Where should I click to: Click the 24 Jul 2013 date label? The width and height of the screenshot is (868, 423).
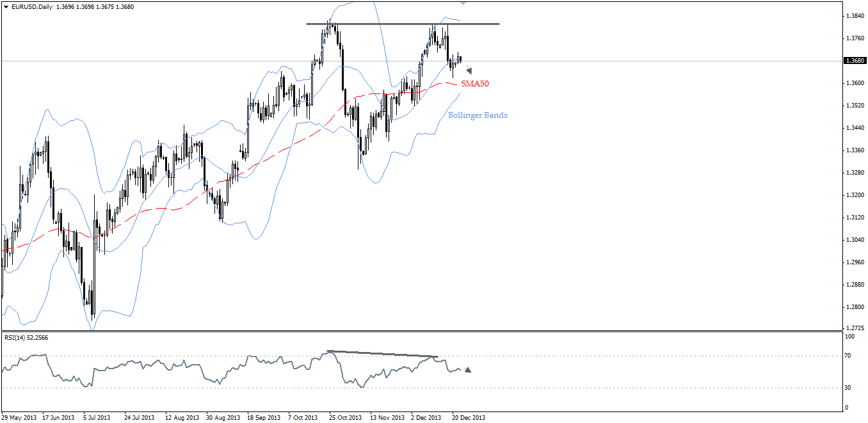(139, 418)
